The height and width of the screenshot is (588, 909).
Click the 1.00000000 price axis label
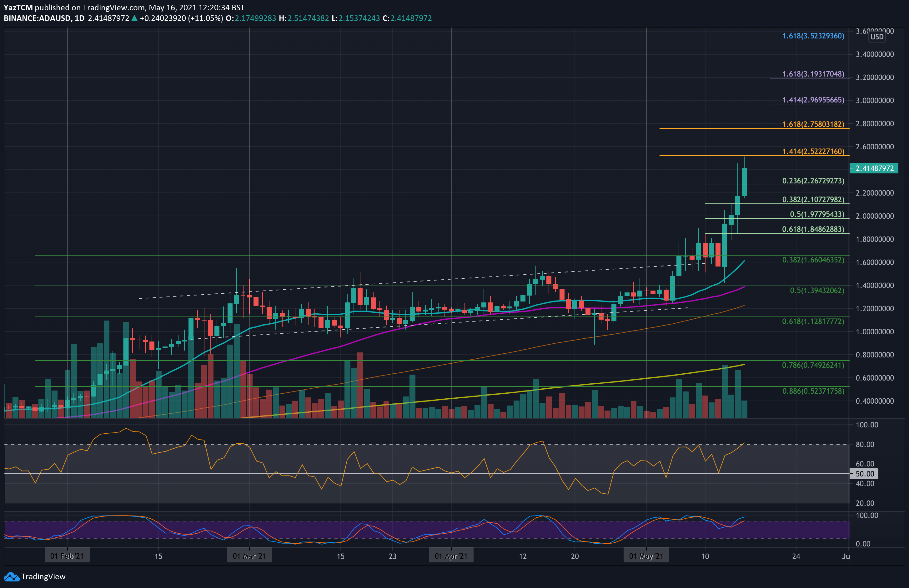coord(875,332)
